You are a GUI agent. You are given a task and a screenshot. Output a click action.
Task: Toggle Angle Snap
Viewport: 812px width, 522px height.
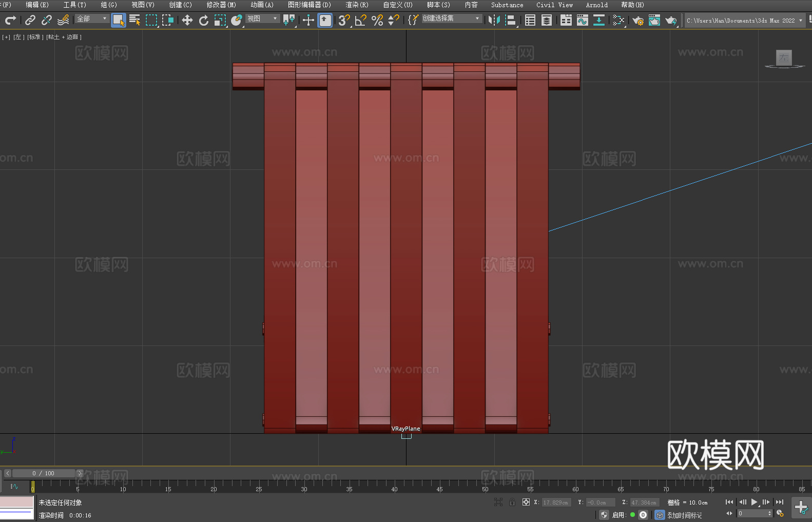pos(361,20)
